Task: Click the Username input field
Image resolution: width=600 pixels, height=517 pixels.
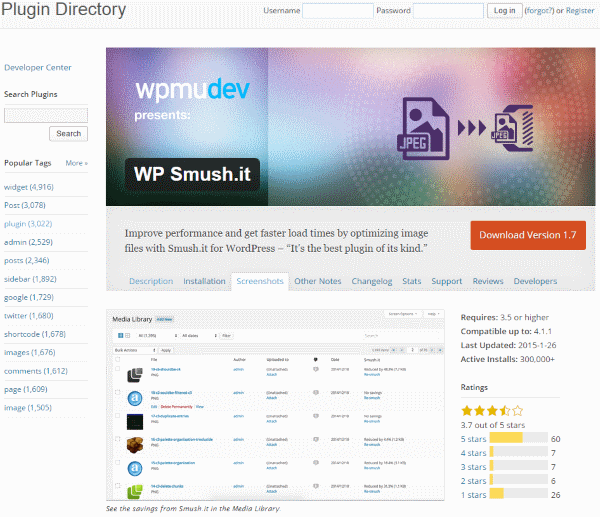Action: 338,11
